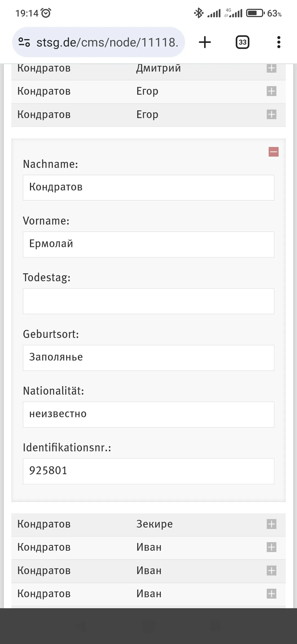This screenshot has height=644, width=297.
Task: Expand the first Кондратов Егор row
Action: (x=271, y=91)
